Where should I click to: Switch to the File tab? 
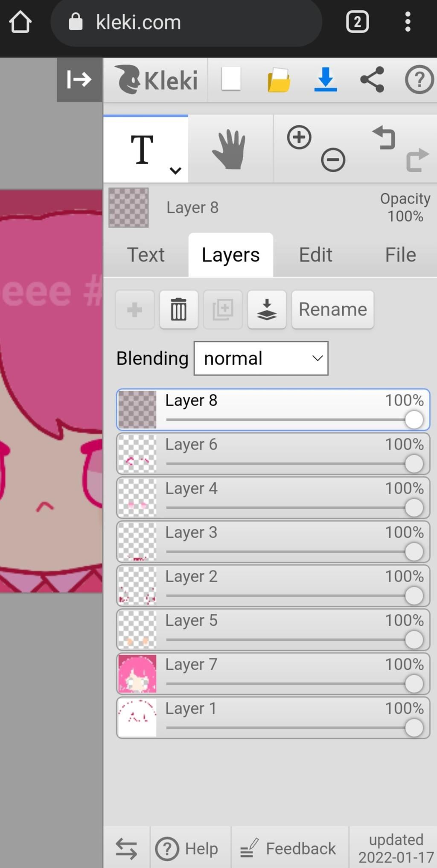(400, 255)
